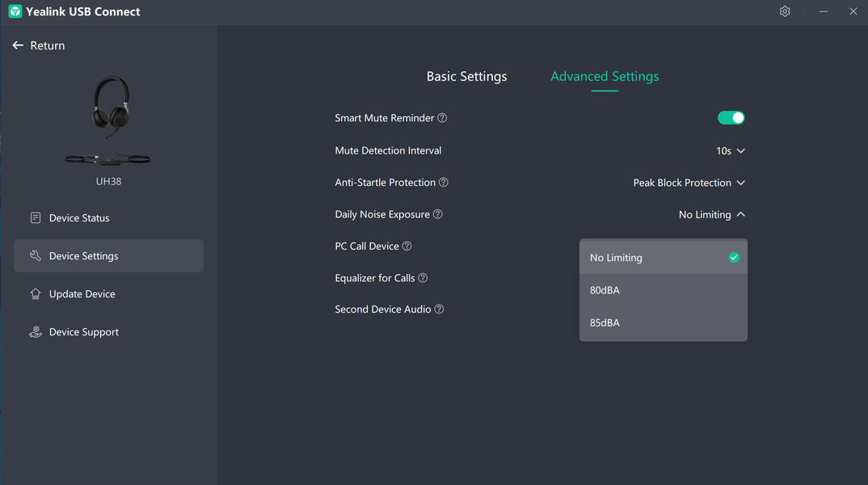Click the help icon next to Anti-Startle Protection
Screen dimensions: 868x485
pos(443,183)
